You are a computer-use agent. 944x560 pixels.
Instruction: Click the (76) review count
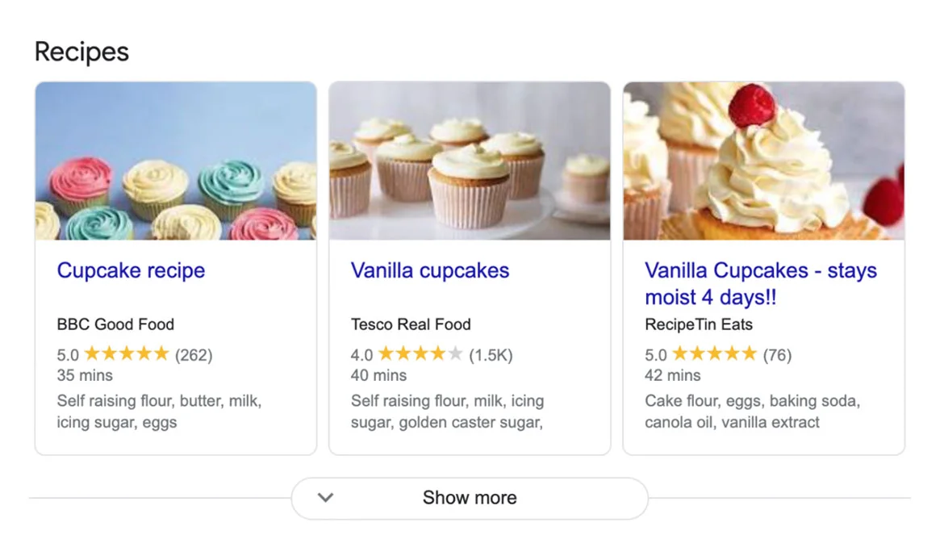(777, 355)
